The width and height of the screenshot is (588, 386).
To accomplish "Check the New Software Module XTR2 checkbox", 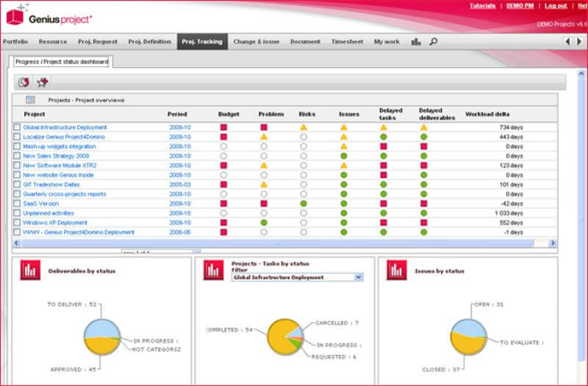I will 17,165.
